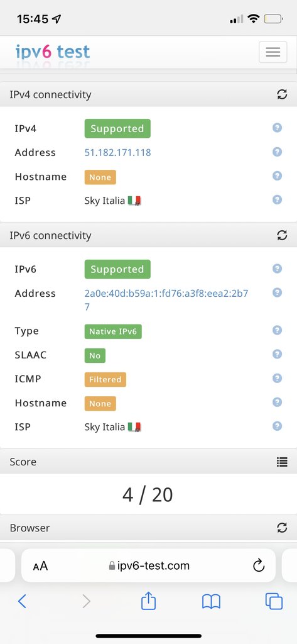The height and width of the screenshot is (644, 297).
Task: Show open Safari tabs
Action: (x=274, y=602)
